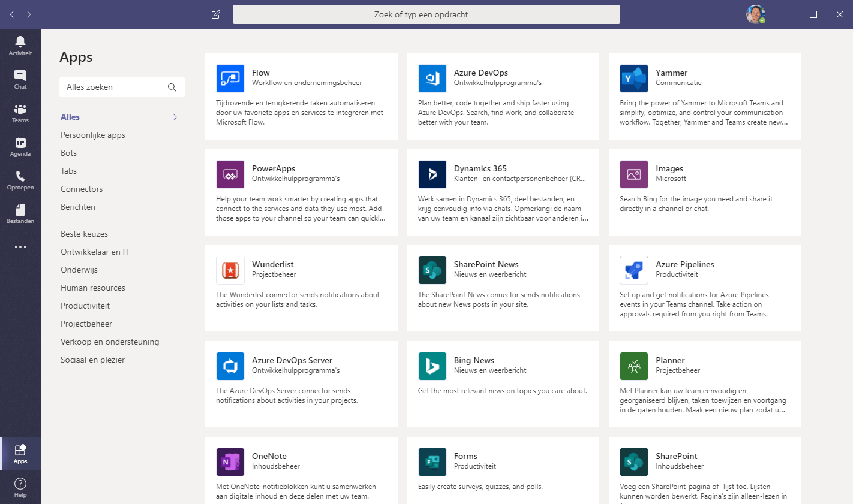Open Beste keuzes category

tap(85, 234)
